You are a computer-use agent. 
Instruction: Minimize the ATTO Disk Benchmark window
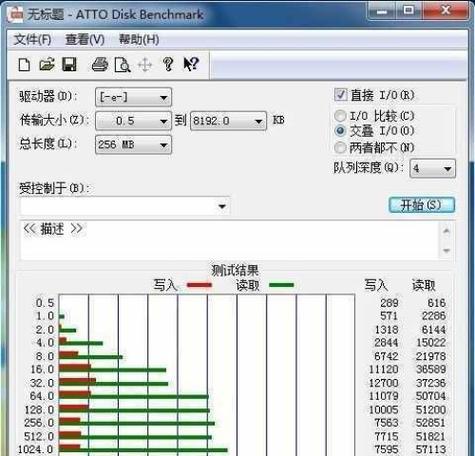381,11
